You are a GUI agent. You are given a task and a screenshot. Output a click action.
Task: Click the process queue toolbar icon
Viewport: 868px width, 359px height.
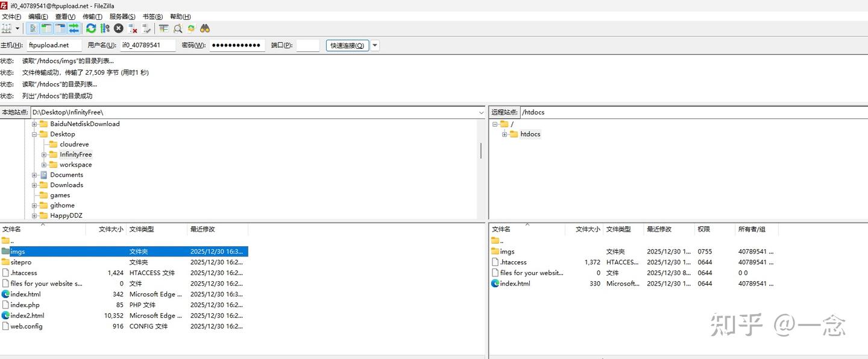[x=105, y=28]
